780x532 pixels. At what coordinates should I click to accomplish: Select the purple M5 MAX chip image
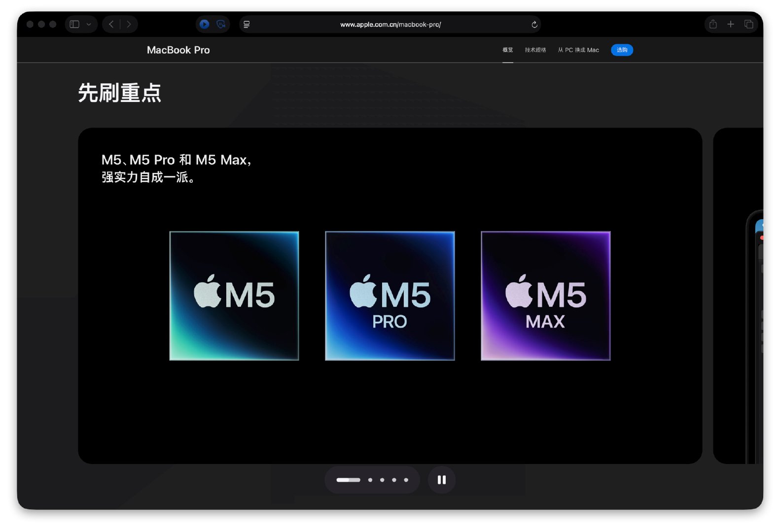point(546,296)
